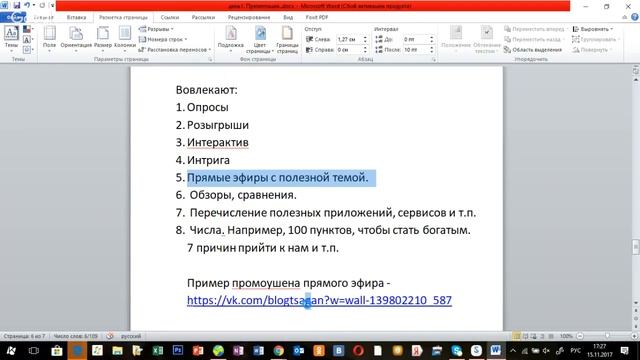This screenshot has width=640, height=360.
Task: Open Watermark (Подложка) gallery
Action: 231,39
